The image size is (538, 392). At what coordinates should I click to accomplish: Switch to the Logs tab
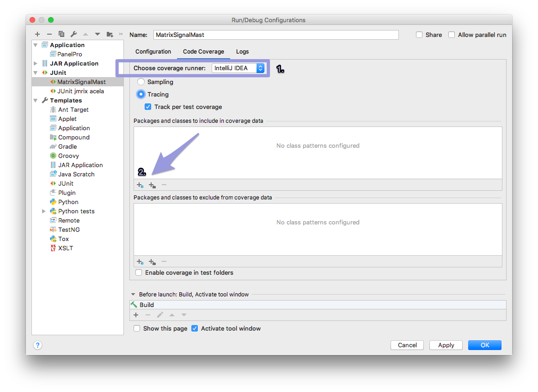(242, 52)
